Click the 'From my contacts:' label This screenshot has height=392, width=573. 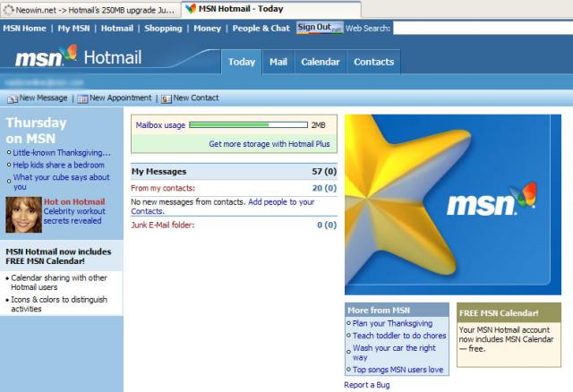(x=163, y=188)
